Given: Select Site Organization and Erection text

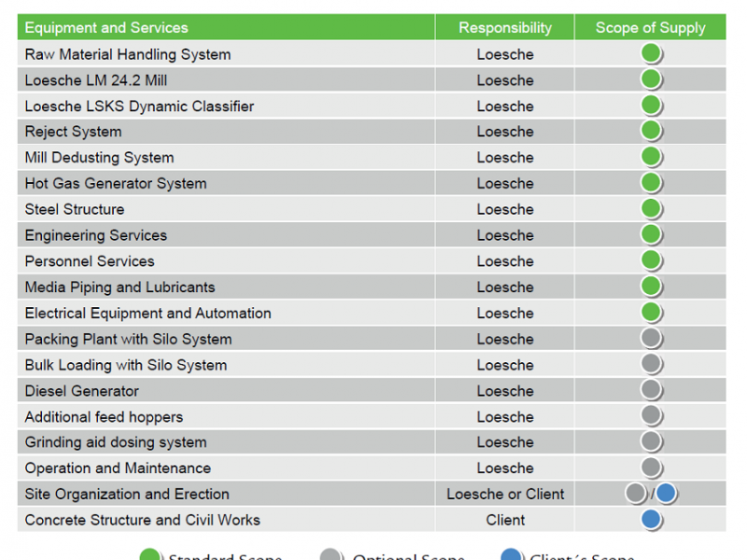Looking at the screenshot, I should [127, 494].
